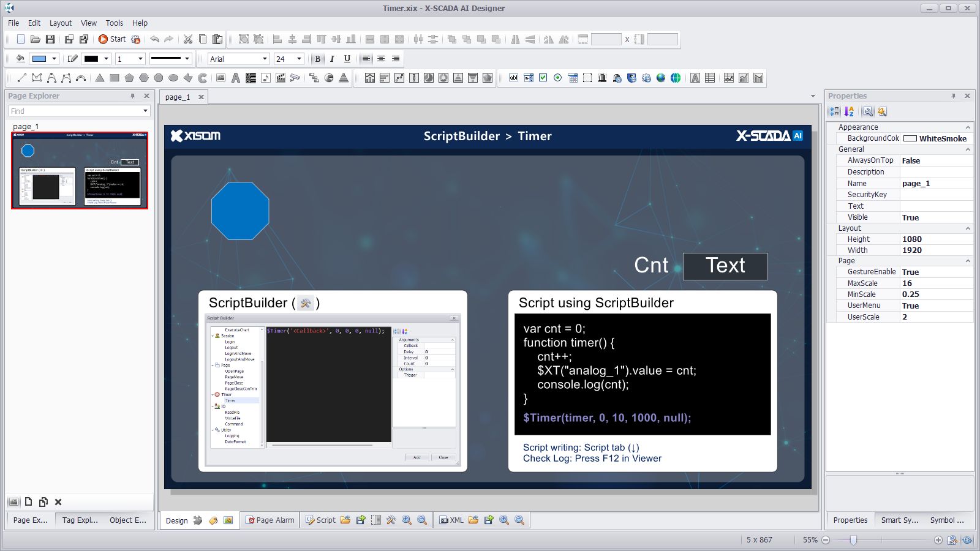Insert a text input box (abl)

[513, 78]
